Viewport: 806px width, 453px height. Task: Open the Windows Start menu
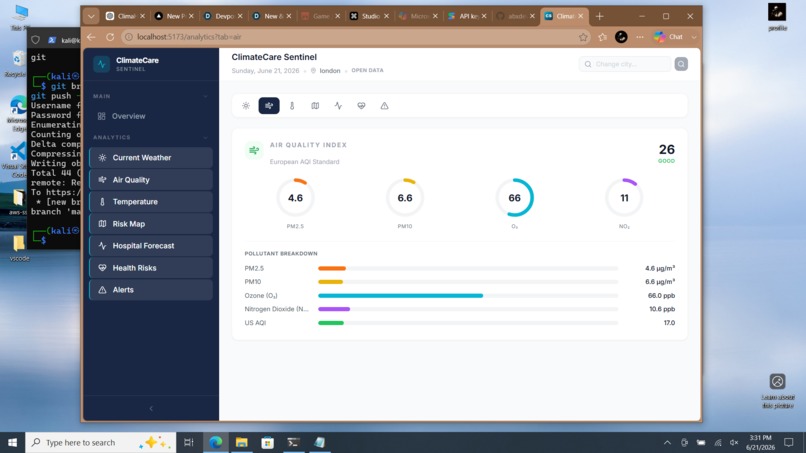(x=12, y=443)
